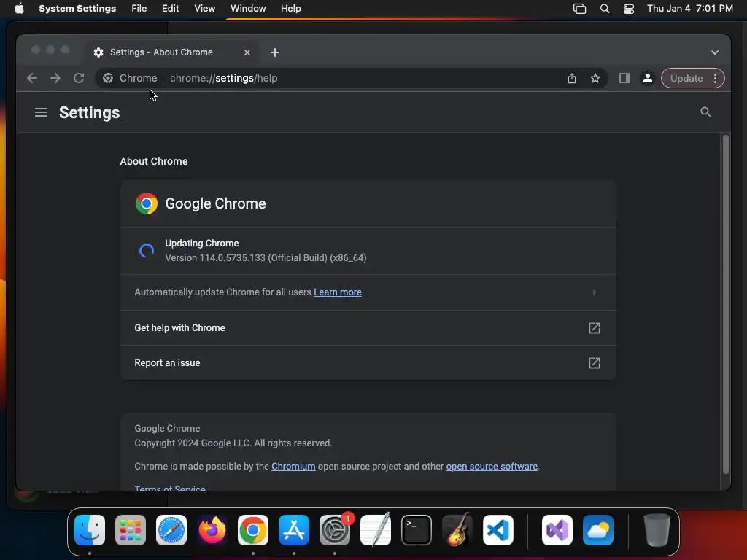Expand the tab search chevron
The width and height of the screenshot is (747, 560).
[715, 52]
